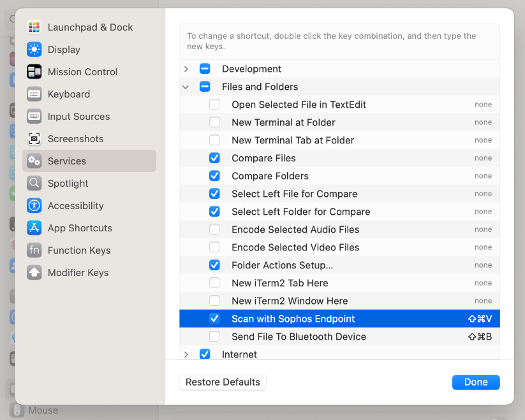Image resolution: width=525 pixels, height=420 pixels.
Task: Collapse the Files and Folders group
Action: click(x=186, y=87)
